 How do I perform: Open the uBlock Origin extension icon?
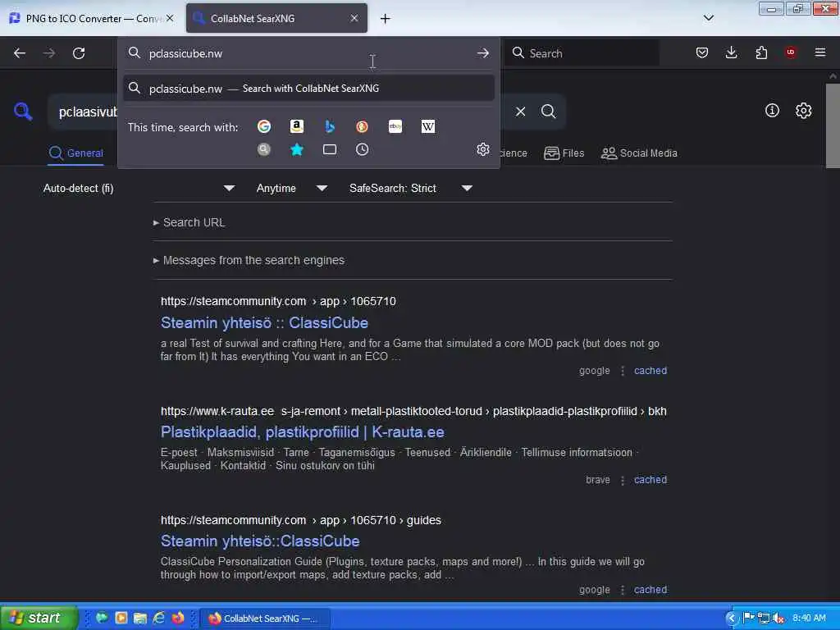(791, 52)
